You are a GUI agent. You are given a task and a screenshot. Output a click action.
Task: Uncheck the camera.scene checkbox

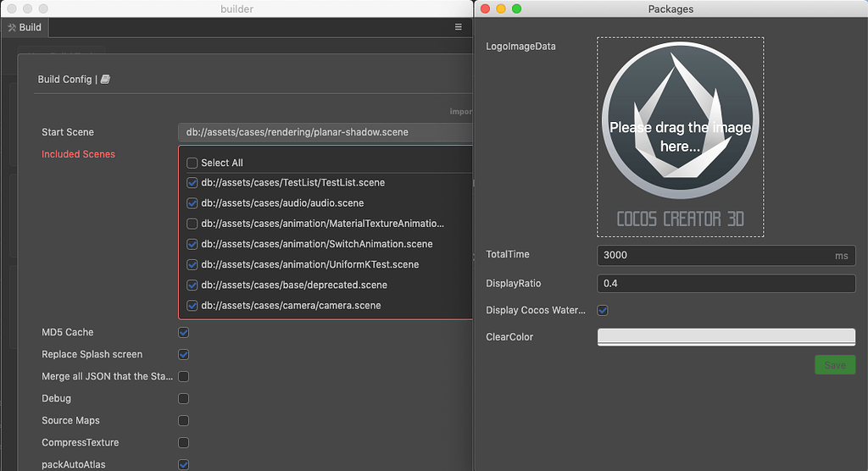coord(192,306)
